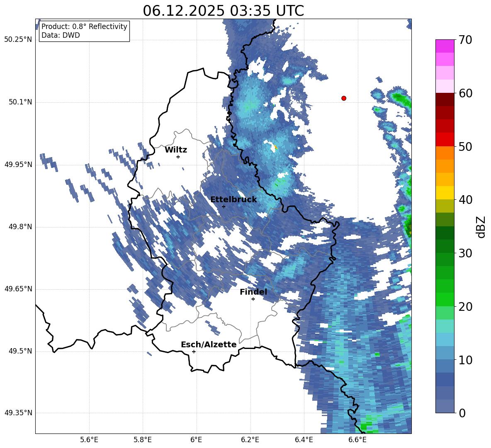This screenshot has width=491, height=448.
Task: Click the Findel city label
Action: point(253,292)
